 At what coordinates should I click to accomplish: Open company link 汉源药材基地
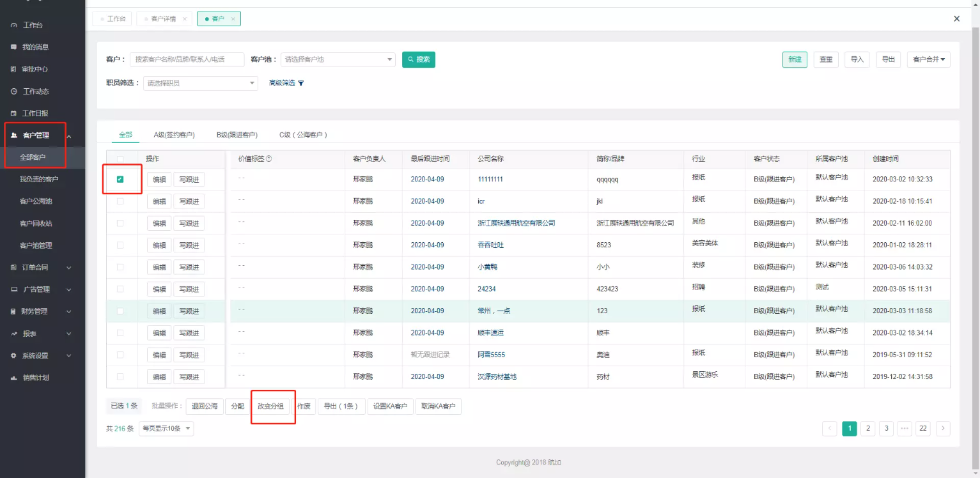[497, 377]
